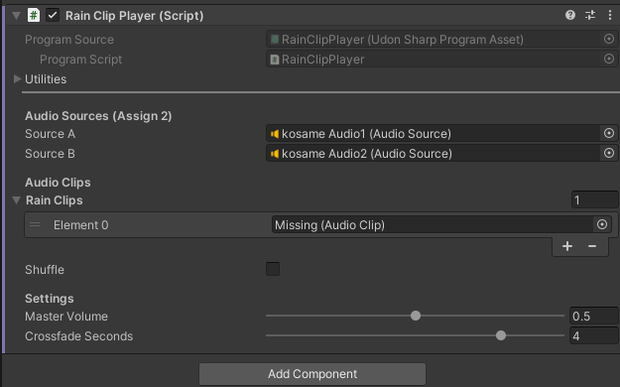Open object picker for Program Script
Image resolution: width=620 pixels, height=387 pixels.
click(x=609, y=59)
